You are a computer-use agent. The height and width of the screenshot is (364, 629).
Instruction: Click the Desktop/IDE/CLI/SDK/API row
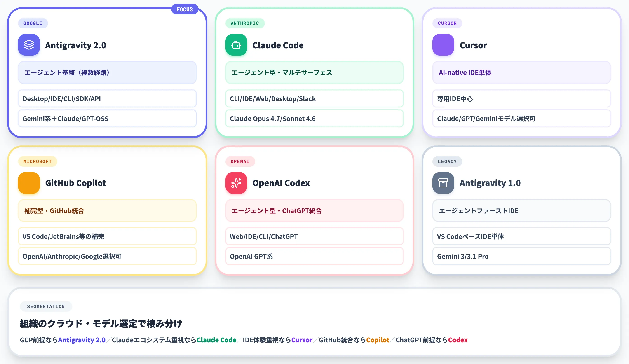pyautogui.click(x=107, y=98)
